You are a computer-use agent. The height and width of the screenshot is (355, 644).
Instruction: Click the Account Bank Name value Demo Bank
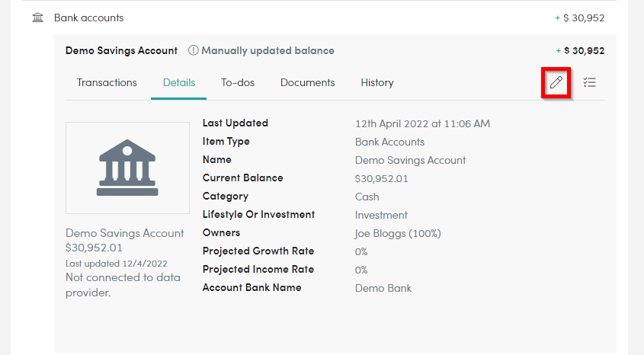pyautogui.click(x=383, y=288)
